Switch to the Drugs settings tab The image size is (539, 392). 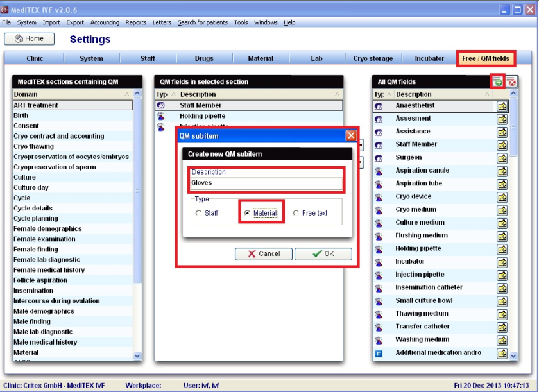(204, 58)
